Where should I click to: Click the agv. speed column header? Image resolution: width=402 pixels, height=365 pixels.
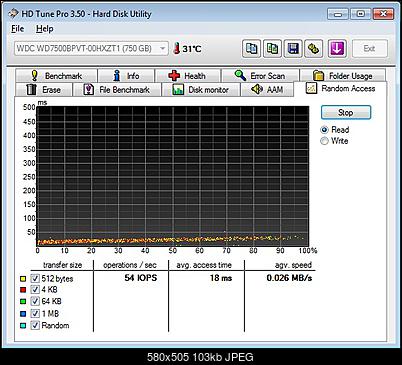293,265
